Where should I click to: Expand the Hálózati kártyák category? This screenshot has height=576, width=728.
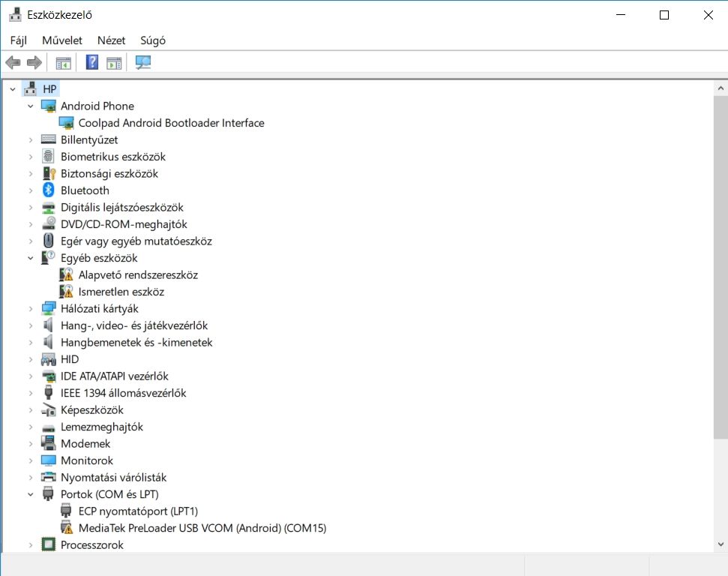pos(31,308)
